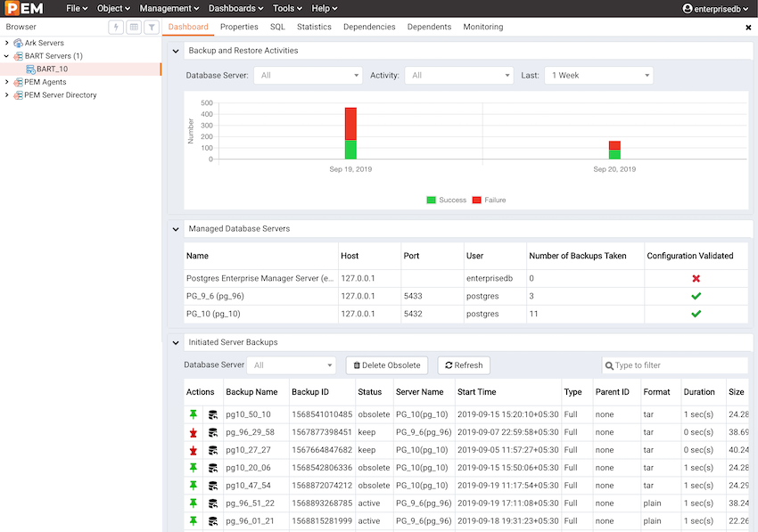The image size is (758, 532).
Task: Click the restore icon for pg10_20_06
Action: point(213,468)
